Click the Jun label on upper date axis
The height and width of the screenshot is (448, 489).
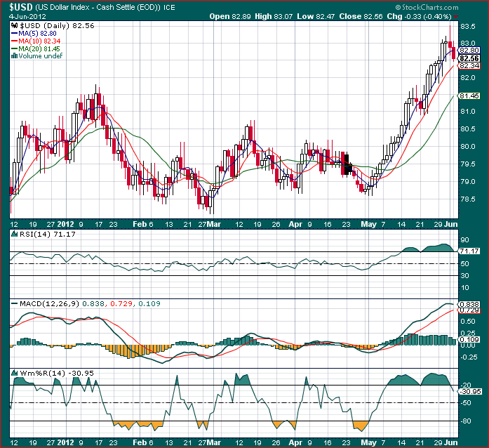[x=451, y=224]
